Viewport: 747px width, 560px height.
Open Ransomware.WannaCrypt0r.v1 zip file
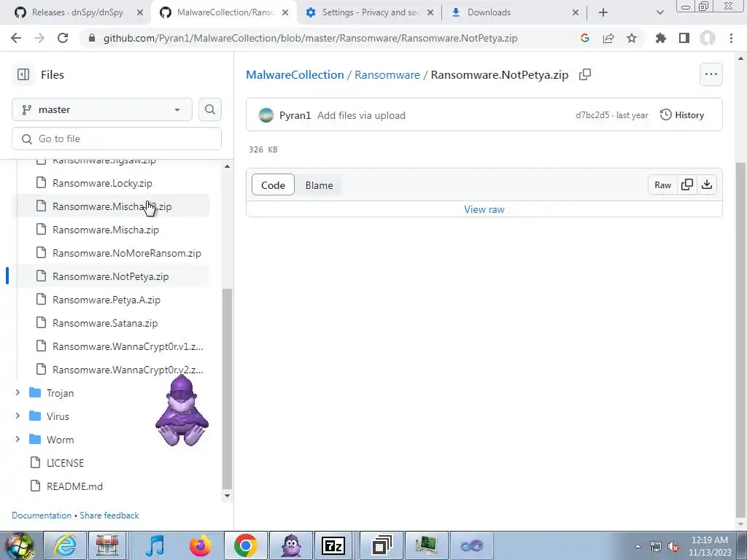pos(111,346)
